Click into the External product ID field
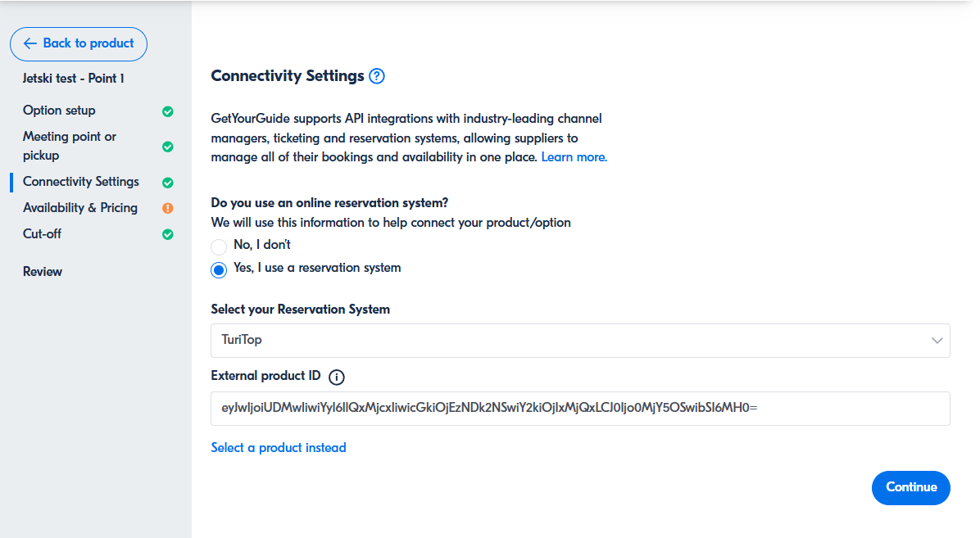This screenshot has width=980, height=538. (574, 409)
